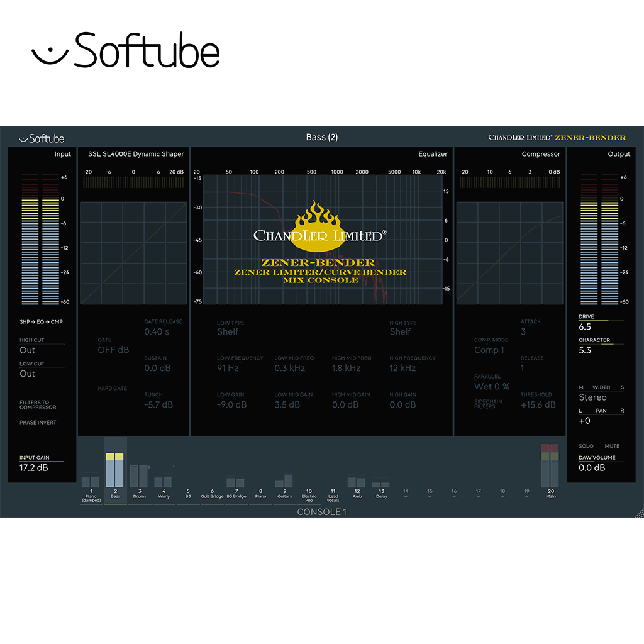This screenshot has height=644, width=644.
Task: Click the High Mid Gain value 0.0 dB
Action: [345, 404]
